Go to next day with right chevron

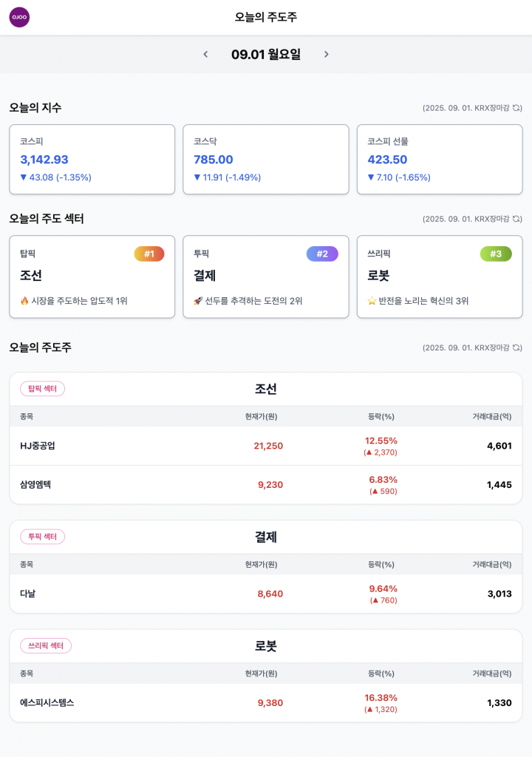[x=327, y=54]
